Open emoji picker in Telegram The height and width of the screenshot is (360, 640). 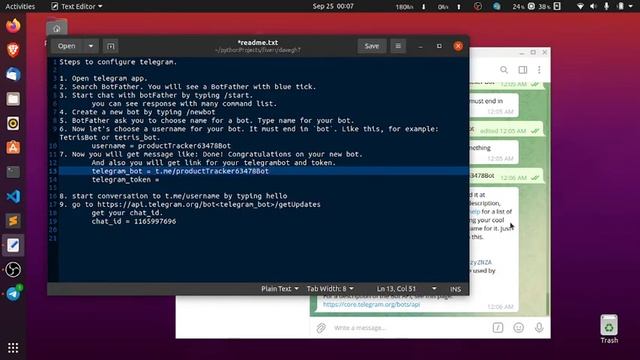tap(518, 328)
